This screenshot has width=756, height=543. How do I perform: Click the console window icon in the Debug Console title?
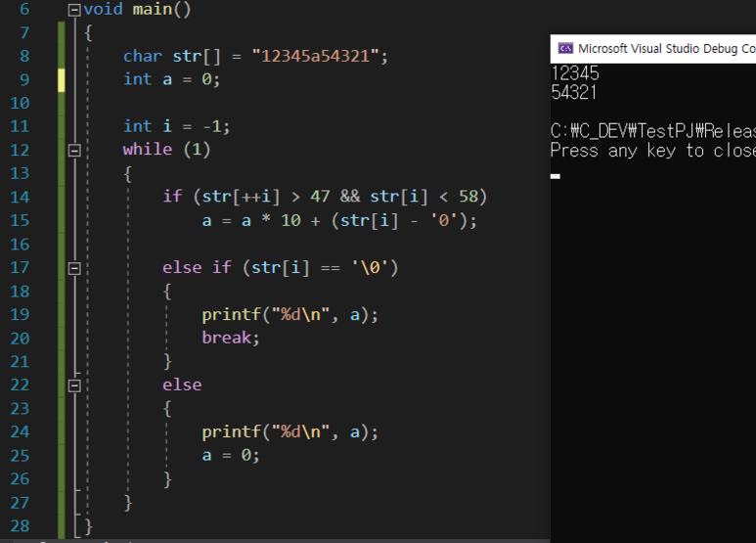(565, 48)
